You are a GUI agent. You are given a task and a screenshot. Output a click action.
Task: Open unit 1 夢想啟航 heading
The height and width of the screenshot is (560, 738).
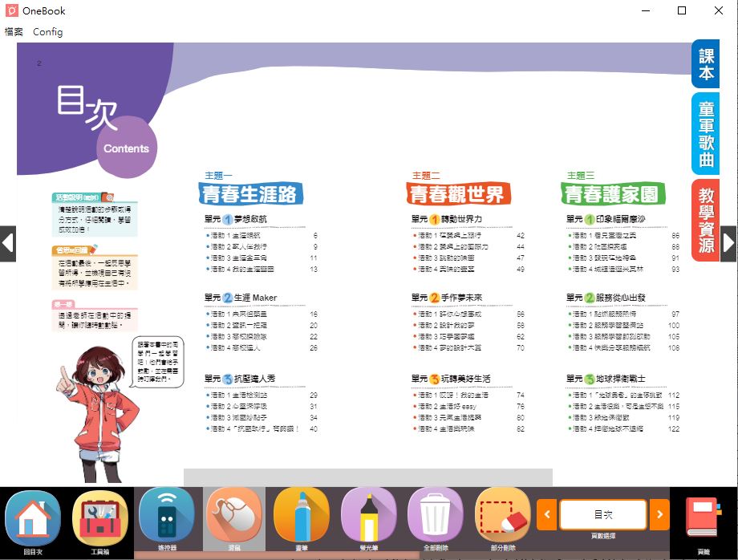point(235,219)
